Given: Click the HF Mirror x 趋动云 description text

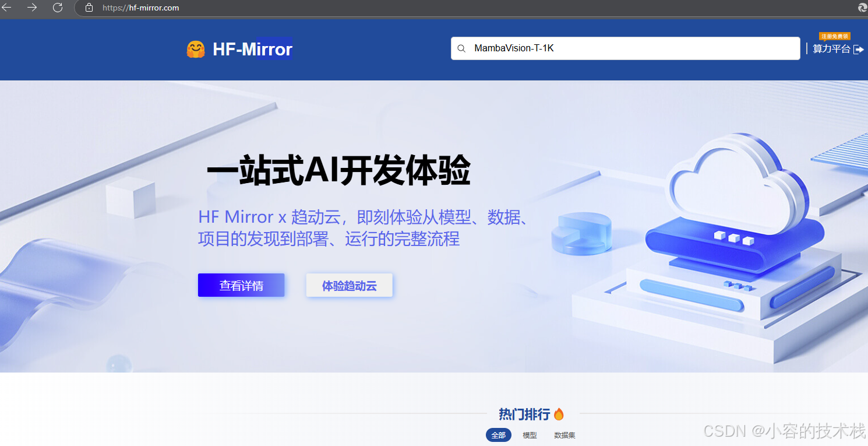Looking at the screenshot, I should pyautogui.click(x=364, y=227).
